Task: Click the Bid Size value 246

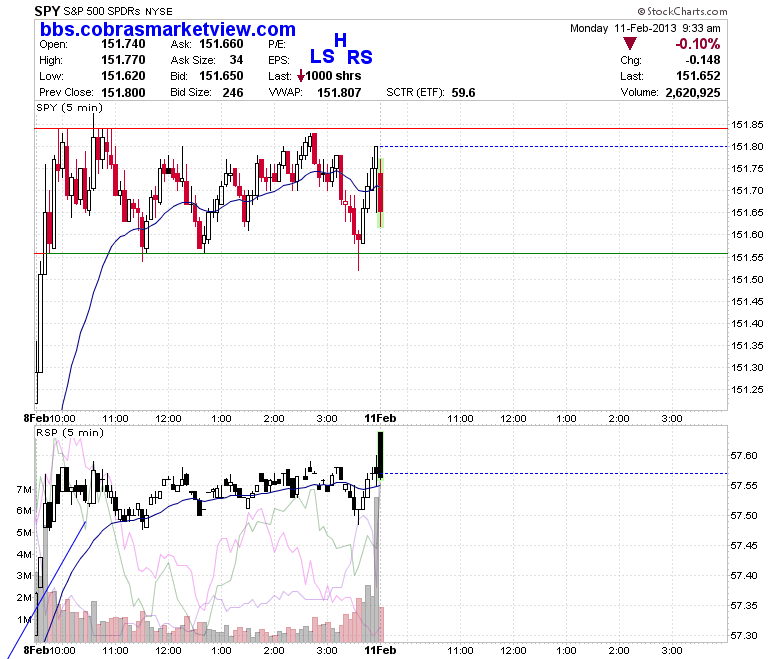Action: point(233,93)
